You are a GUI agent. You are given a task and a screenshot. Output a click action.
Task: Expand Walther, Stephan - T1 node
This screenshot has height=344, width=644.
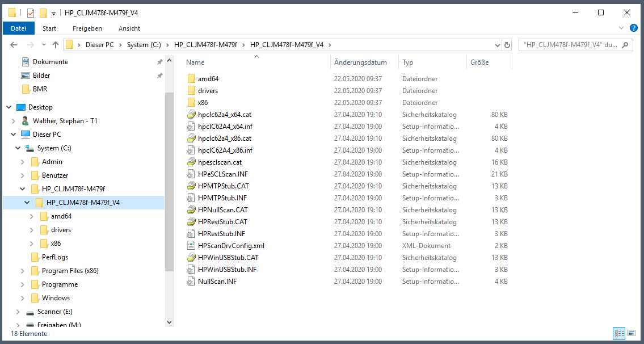click(14, 121)
